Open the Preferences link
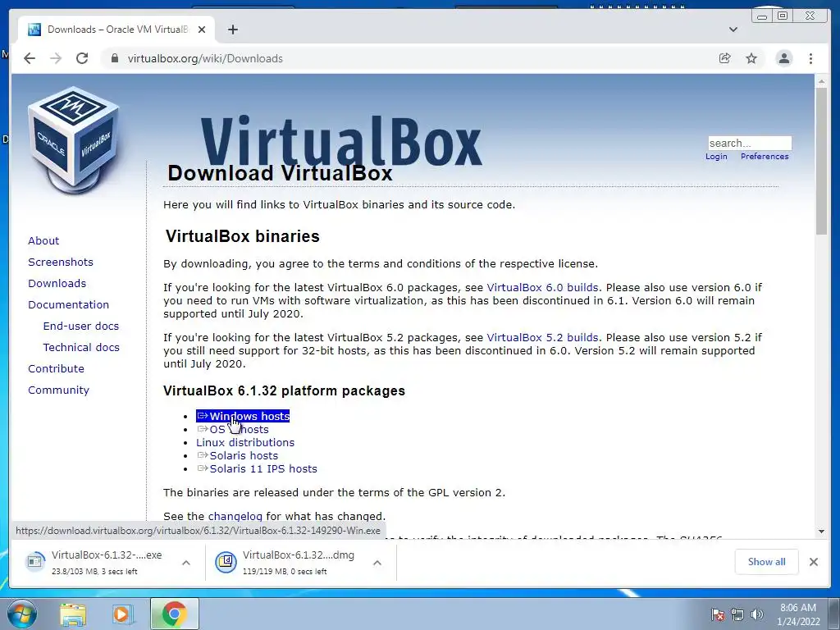 765,157
